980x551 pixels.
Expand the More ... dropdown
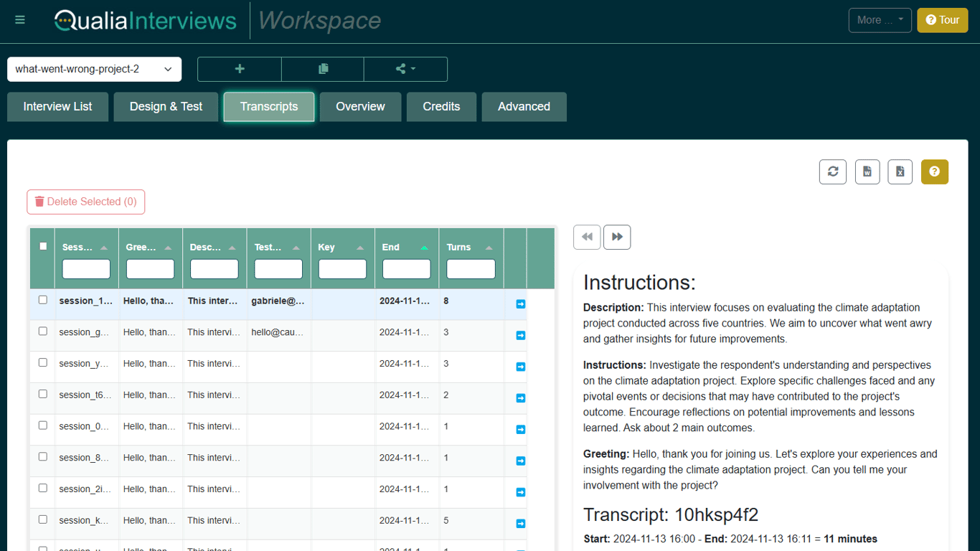(880, 20)
